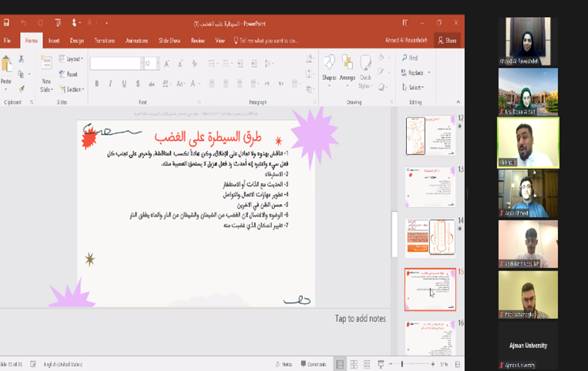Expand the Layout dropdown
The image size is (588, 371).
coord(73,59)
